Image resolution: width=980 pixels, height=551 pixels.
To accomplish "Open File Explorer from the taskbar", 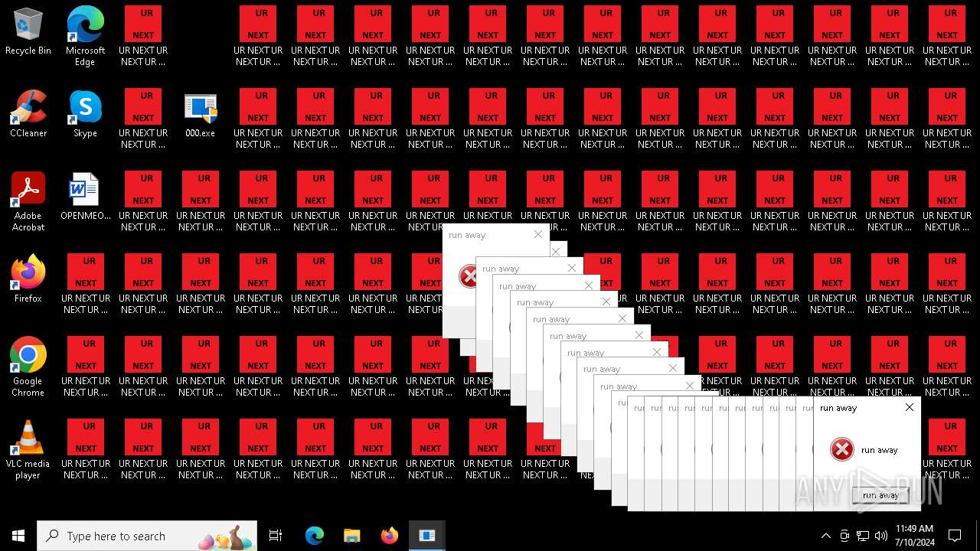I will click(x=352, y=536).
